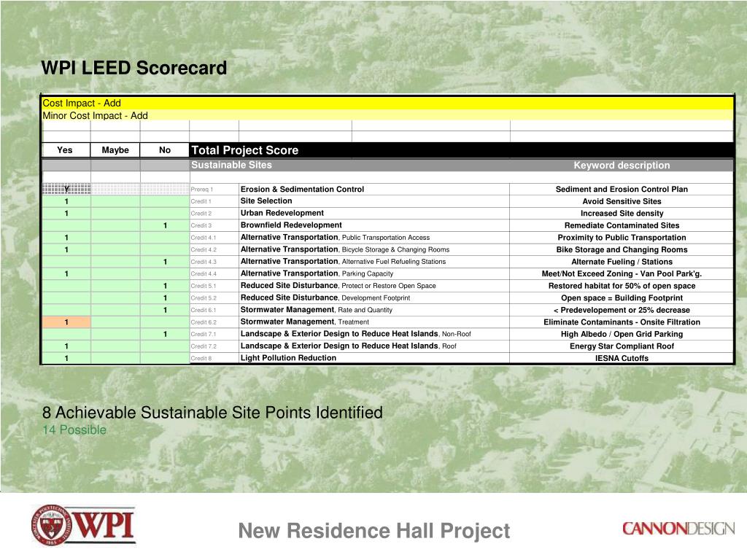Click 'Sediment and Erosion Control Plan' description
The width and height of the screenshot is (747, 560).
pos(622,189)
